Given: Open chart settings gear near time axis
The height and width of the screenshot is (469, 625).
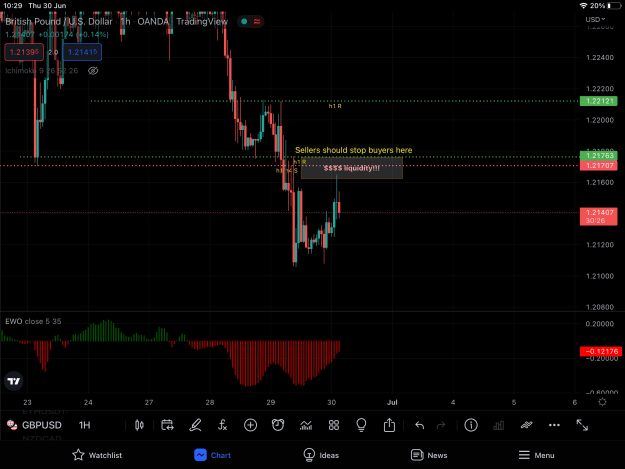Looking at the screenshot, I should click(x=602, y=402).
